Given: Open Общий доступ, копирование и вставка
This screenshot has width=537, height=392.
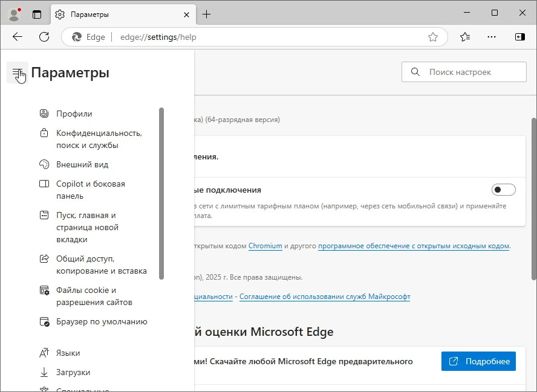Looking at the screenshot, I should [x=102, y=265].
